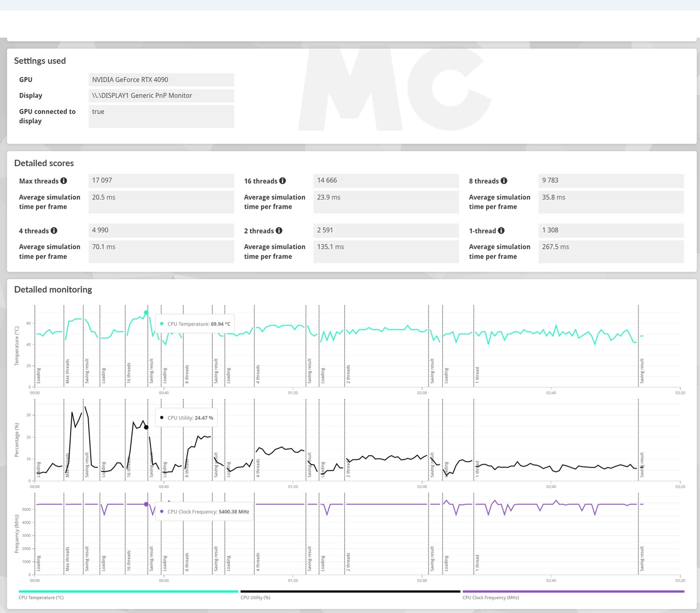
Task: Show info for the 2 threads score
Action: pos(279,231)
